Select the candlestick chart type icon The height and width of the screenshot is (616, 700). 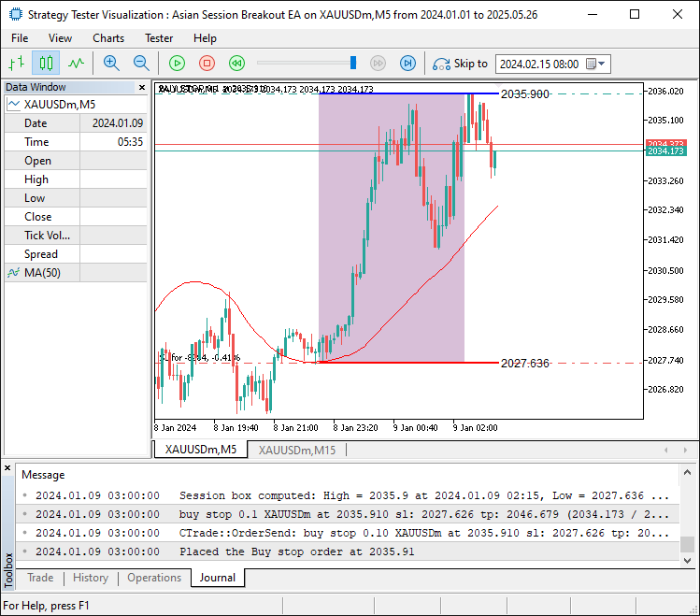click(x=46, y=64)
